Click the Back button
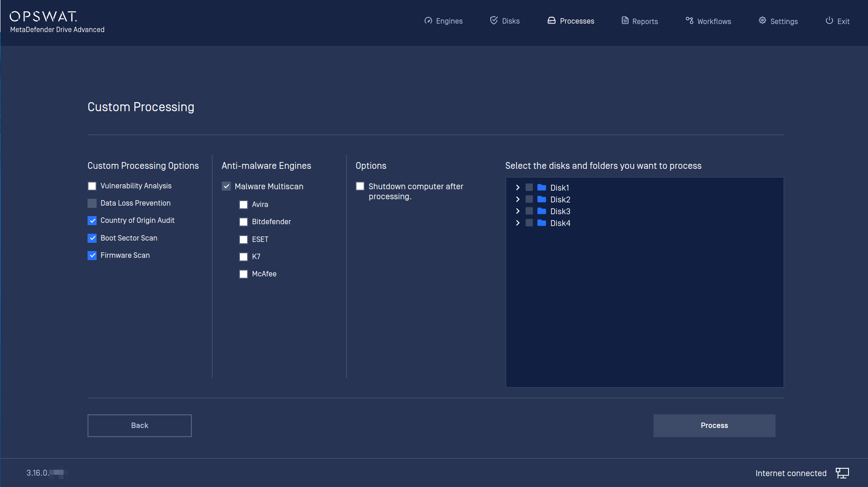This screenshot has height=487, width=868. 140,426
